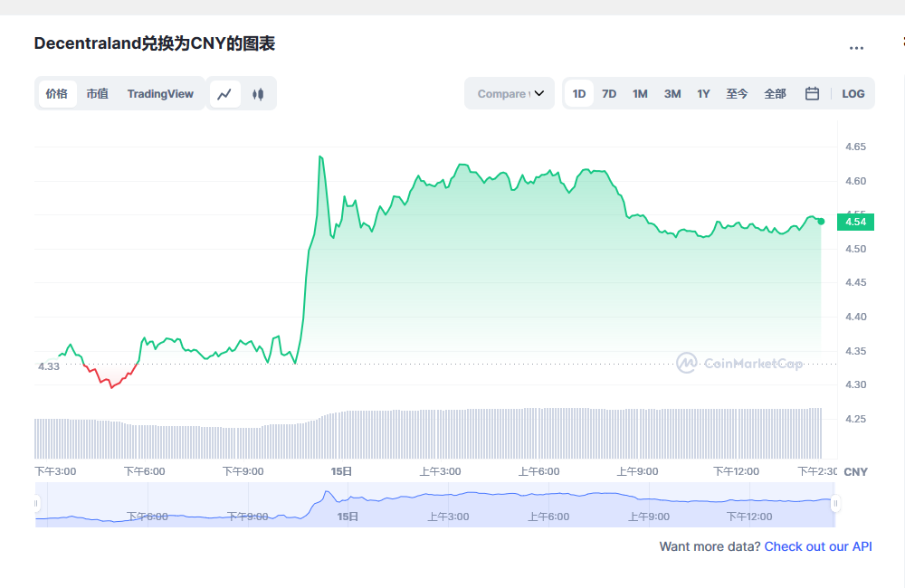Select the 1D time range
905x588 pixels.
(579, 93)
